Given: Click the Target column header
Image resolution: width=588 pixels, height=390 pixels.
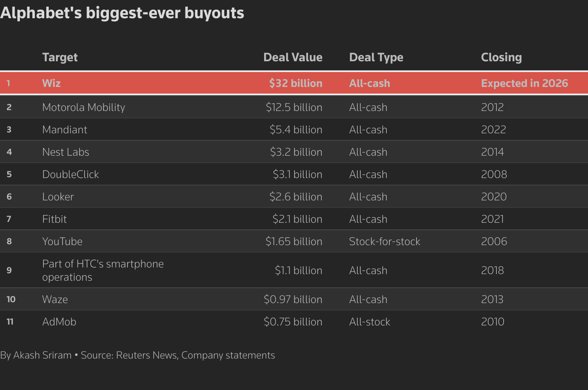Looking at the screenshot, I should pyautogui.click(x=60, y=57).
